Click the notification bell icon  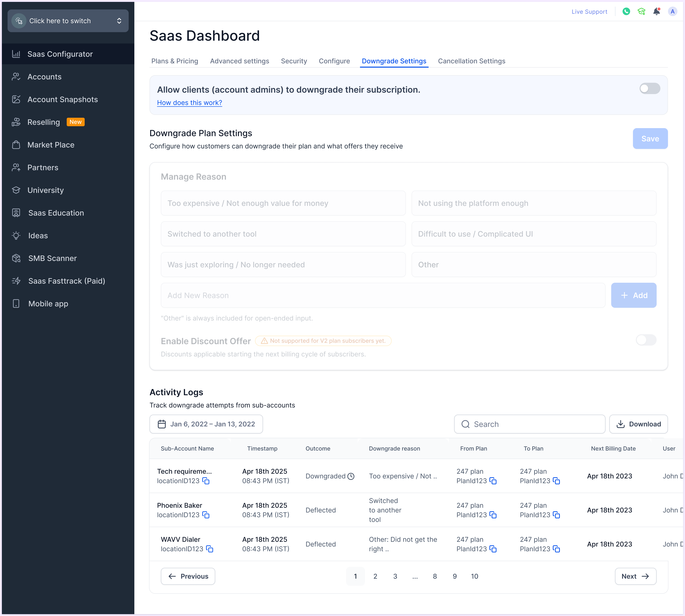(x=656, y=12)
